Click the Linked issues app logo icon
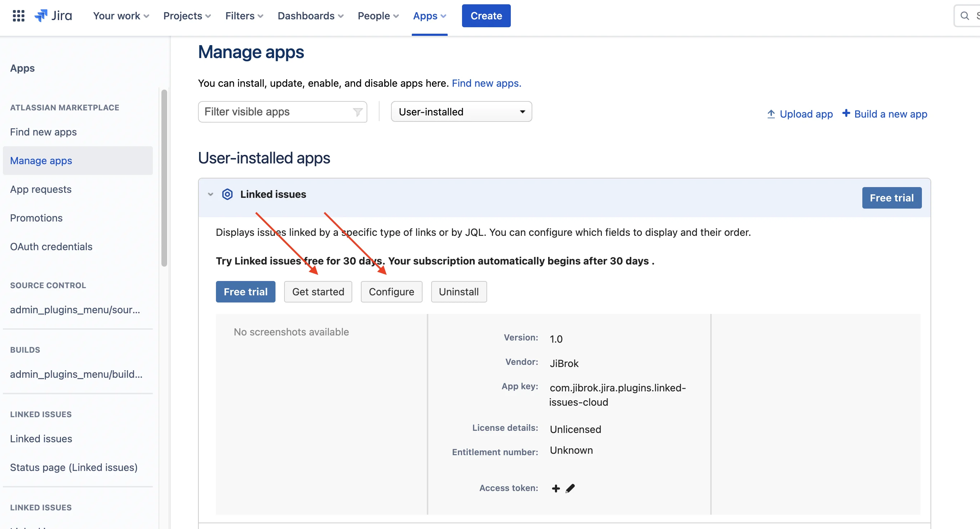Screen dimensions: 980x529 227,194
